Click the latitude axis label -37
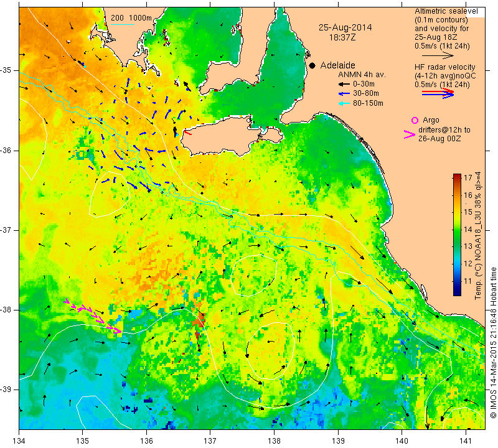 [6, 230]
